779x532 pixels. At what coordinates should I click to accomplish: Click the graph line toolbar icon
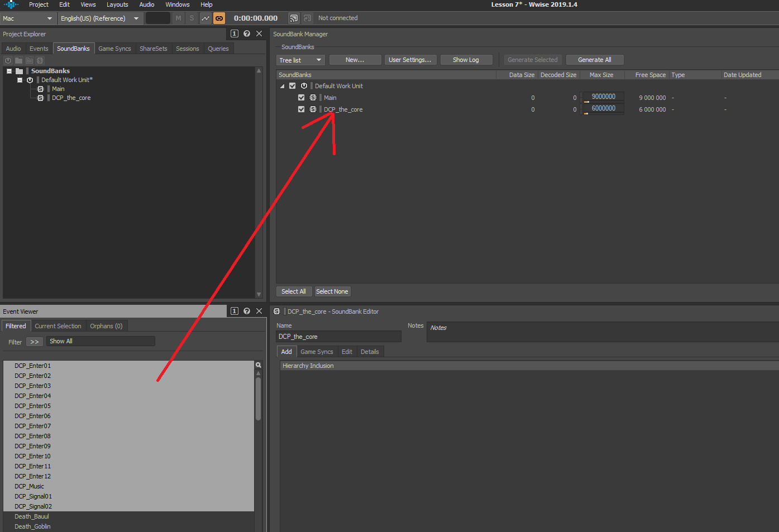tap(205, 18)
